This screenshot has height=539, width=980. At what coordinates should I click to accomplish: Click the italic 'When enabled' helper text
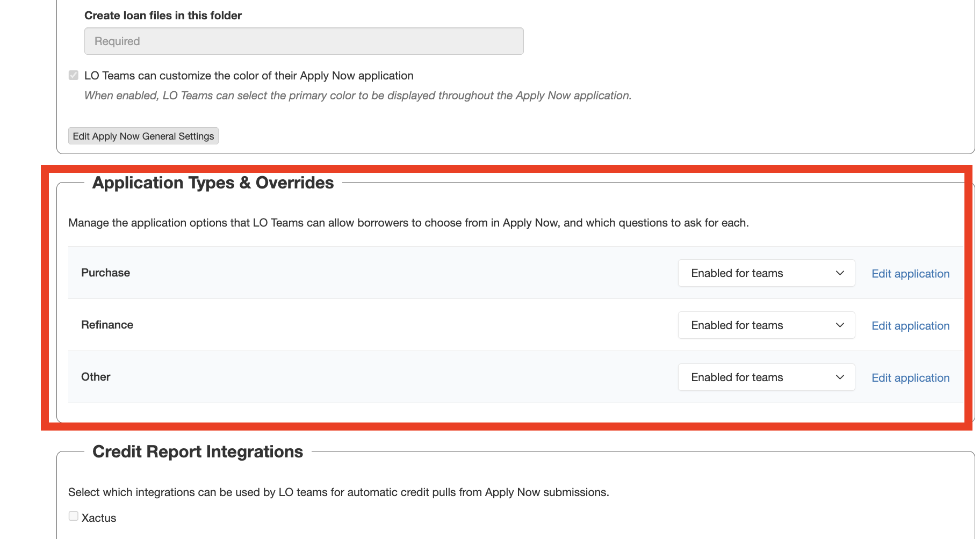click(357, 96)
